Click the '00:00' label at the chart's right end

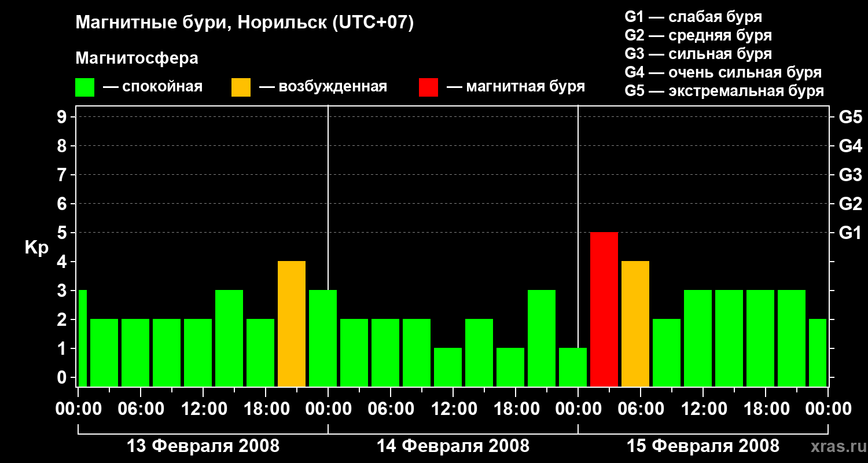tap(829, 409)
